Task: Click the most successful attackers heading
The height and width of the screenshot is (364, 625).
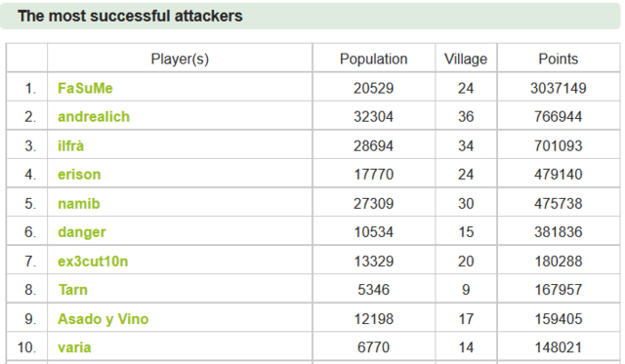Action: click(x=130, y=16)
